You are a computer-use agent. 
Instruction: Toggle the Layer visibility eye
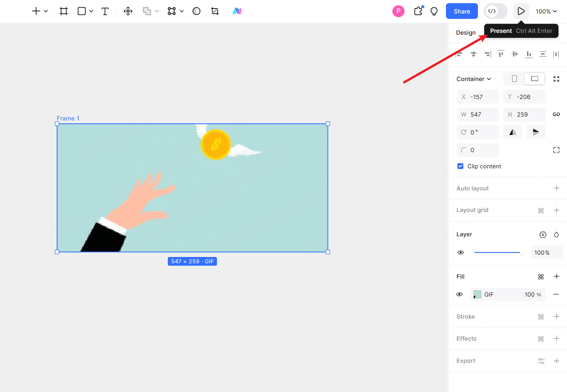coord(460,252)
